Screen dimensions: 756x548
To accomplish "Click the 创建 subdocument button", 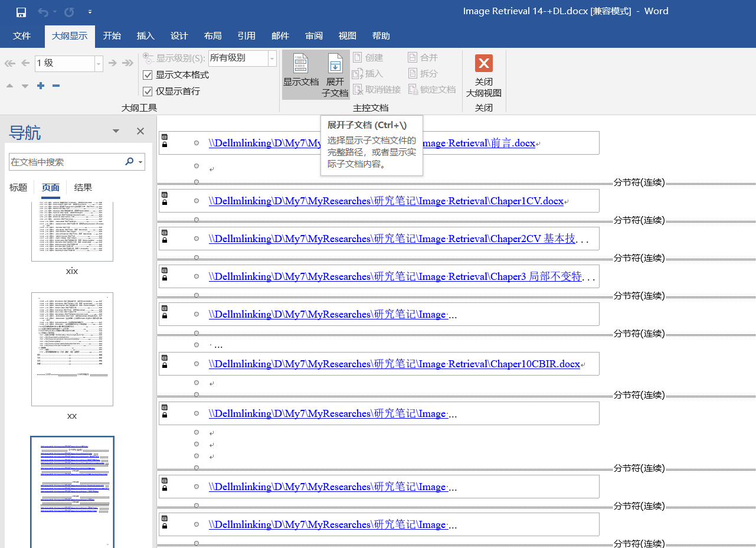I will click(x=368, y=57).
